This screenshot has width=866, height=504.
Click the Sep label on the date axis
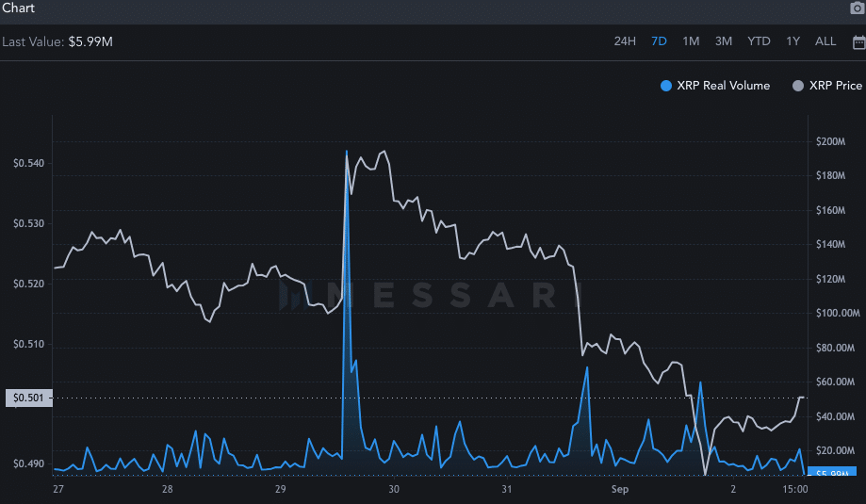click(620, 490)
